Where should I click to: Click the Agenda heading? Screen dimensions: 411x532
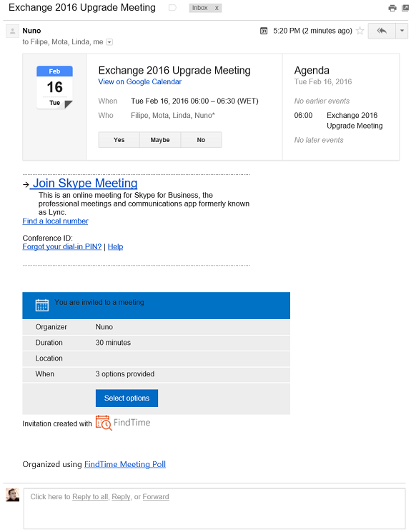(312, 70)
